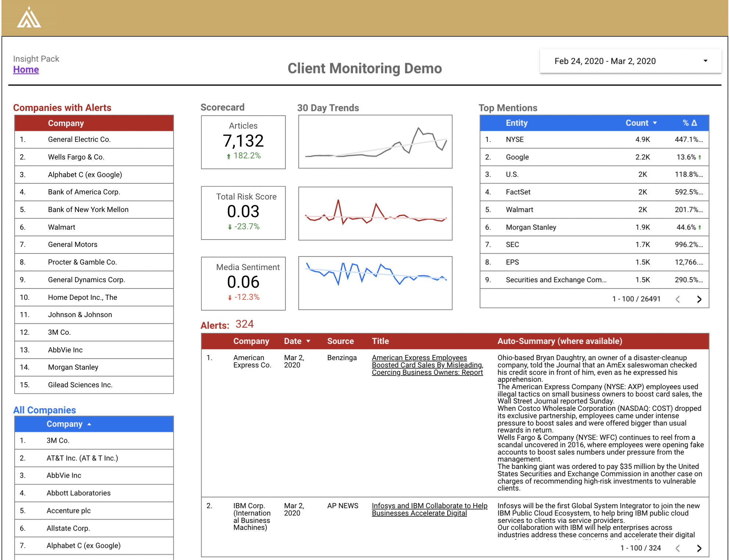Go to previous page of Alerts table
This screenshot has width=729, height=560.
[x=678, y=548]
